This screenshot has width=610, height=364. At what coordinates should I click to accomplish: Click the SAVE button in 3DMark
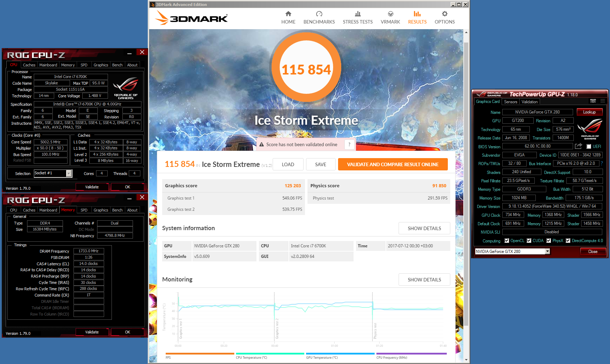click(320, 164)
